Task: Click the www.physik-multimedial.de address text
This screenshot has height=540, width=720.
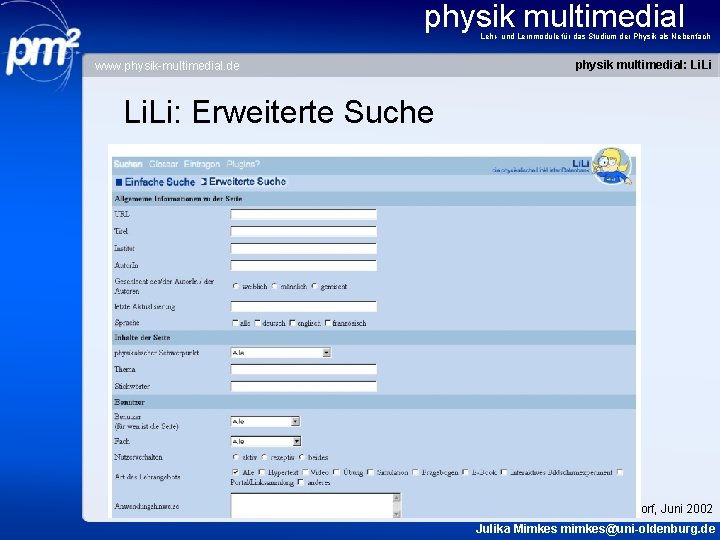Action: (167, 66)
